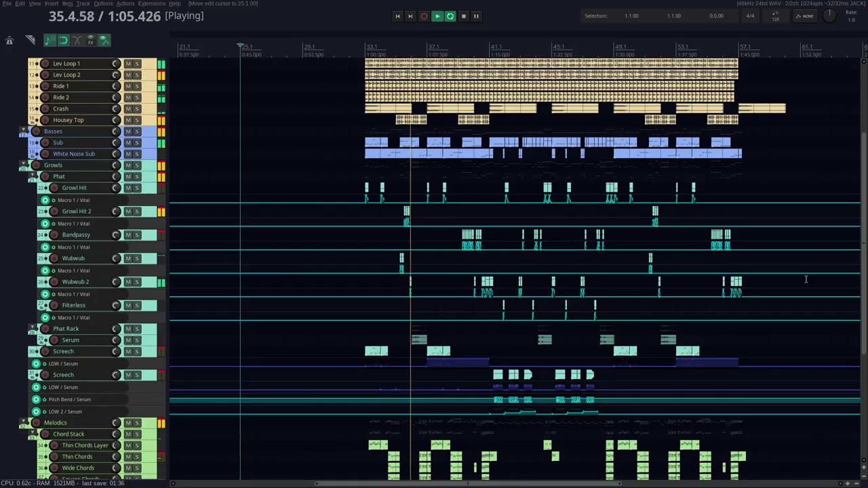868x488 pixels.
Task: Click the selection start 1.1.00 field
Action: 631,16
